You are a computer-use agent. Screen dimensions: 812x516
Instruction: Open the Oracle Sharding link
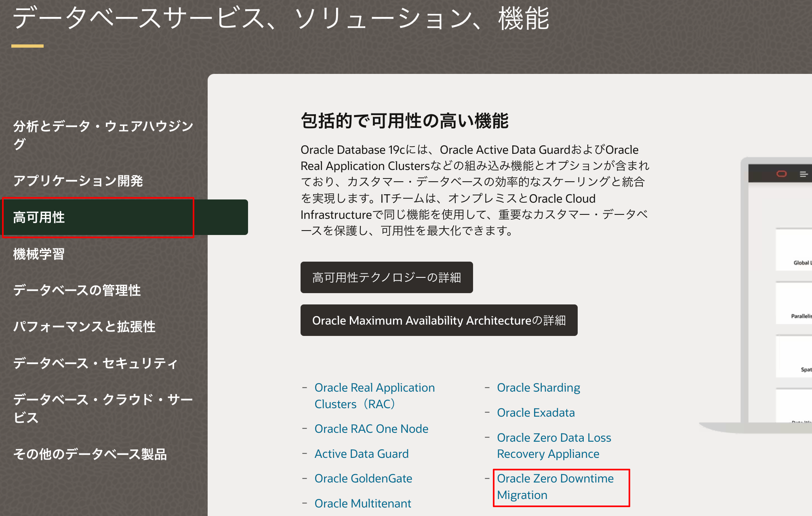coord(539,388)
